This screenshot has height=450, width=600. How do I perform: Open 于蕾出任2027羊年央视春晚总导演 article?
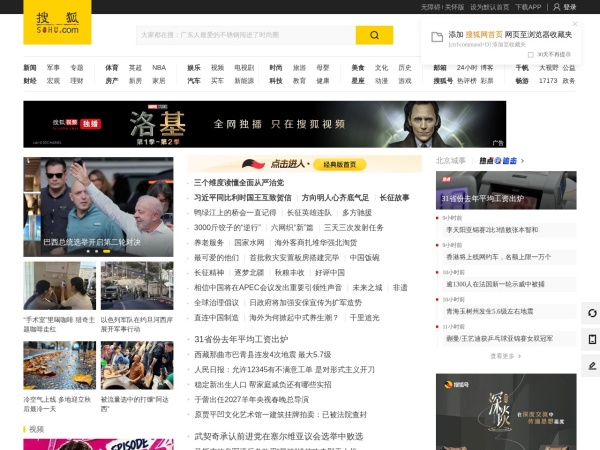pyautogui.click(x=251, y=399)
